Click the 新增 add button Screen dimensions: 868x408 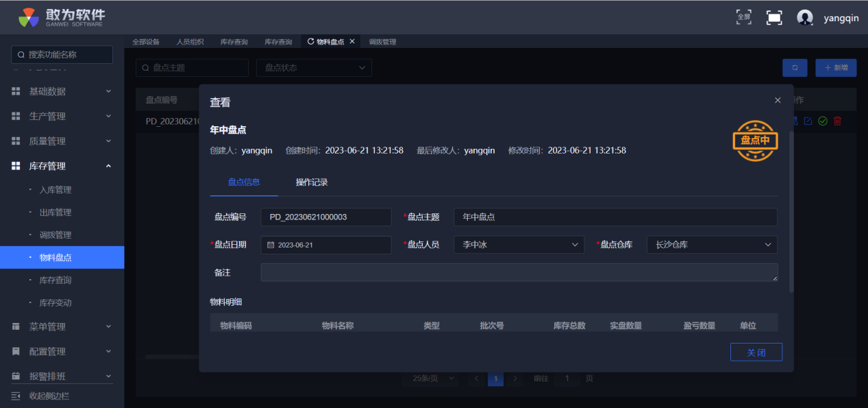836,68
